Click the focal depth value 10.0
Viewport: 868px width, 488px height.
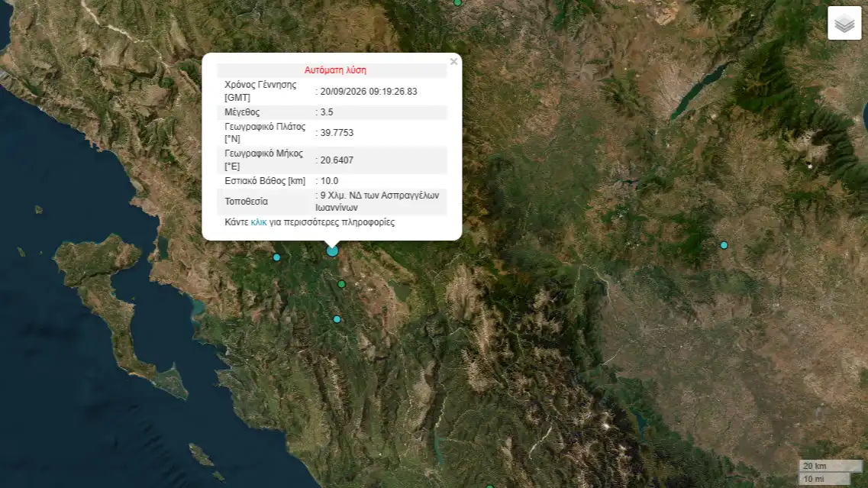pyautogui.click(x=329, y=181)
